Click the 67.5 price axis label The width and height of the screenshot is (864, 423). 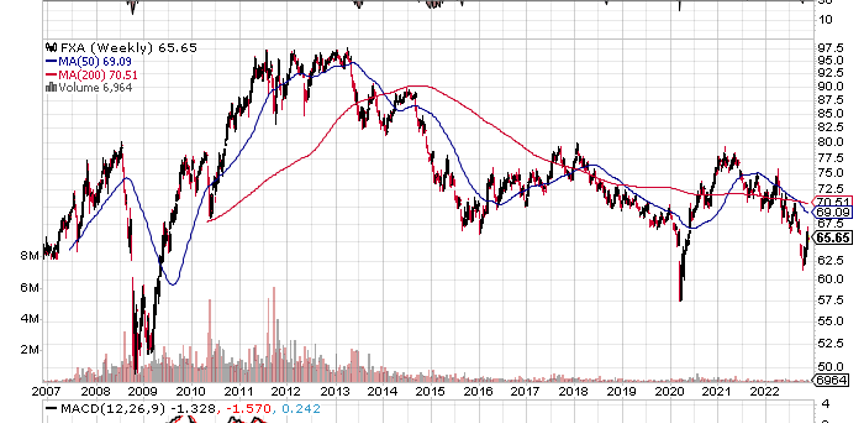tap(830, 223)
